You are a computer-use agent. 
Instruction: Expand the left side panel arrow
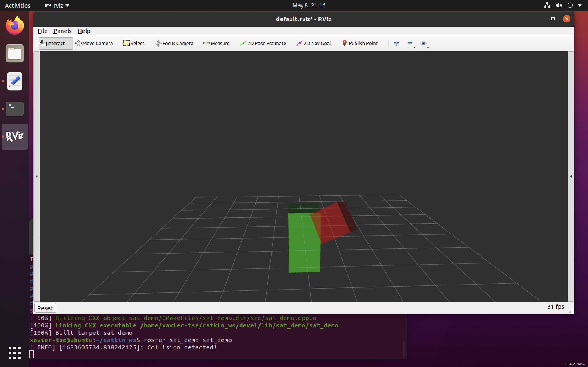36,177
